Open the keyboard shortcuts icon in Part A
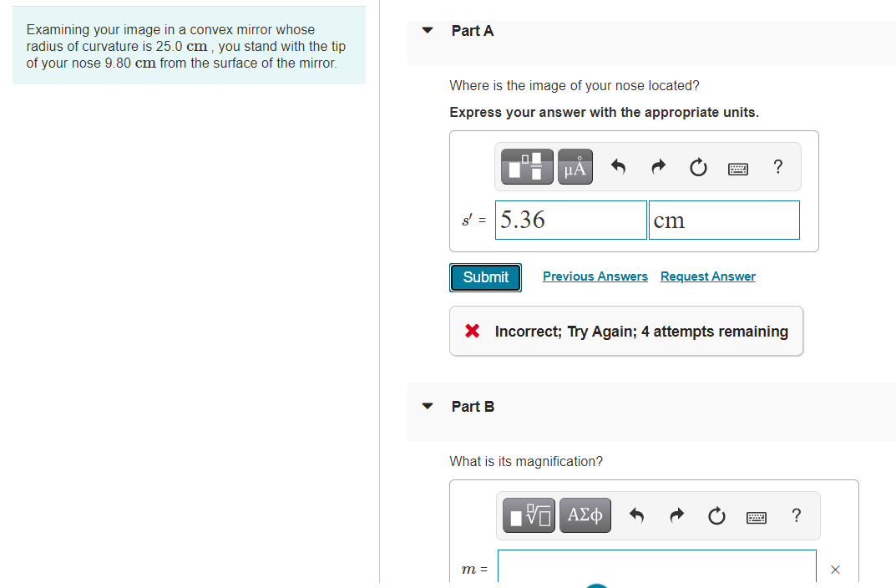 click(x=738, y=167)
